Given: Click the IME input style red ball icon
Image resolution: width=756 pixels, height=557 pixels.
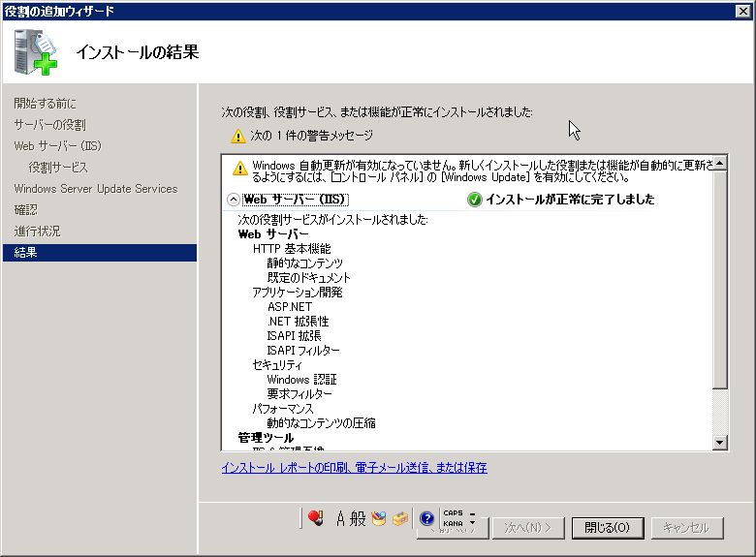Looking at the screenshot, I should 315,518.
